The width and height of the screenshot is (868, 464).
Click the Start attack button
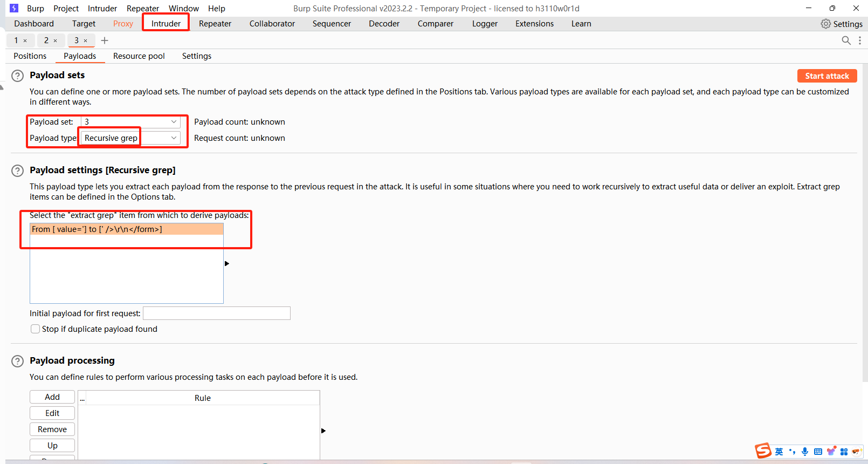click(x=827, y=76)
